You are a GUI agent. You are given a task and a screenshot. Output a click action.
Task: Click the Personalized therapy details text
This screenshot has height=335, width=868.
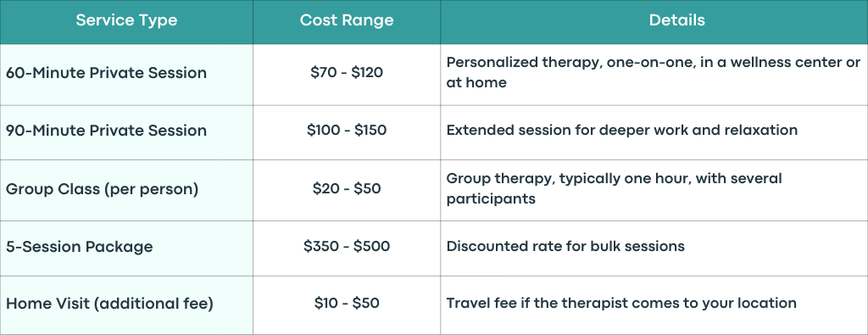pos(654,72)
